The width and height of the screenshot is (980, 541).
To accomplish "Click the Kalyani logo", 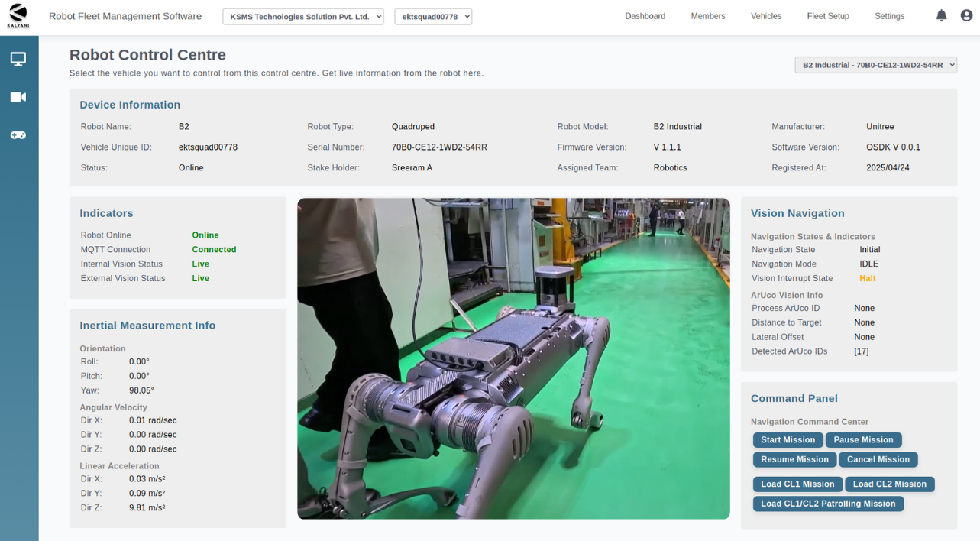I will coord(18,15).
